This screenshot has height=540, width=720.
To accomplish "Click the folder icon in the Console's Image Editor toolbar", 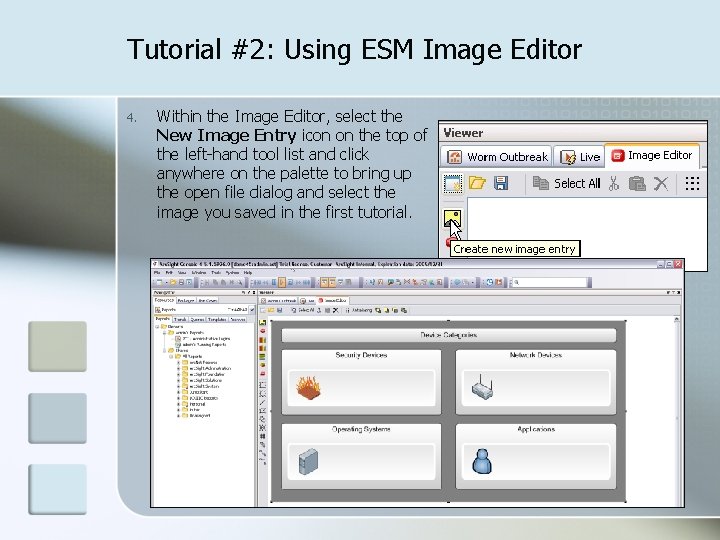I will pyautogui.click(x=271, y=310).
